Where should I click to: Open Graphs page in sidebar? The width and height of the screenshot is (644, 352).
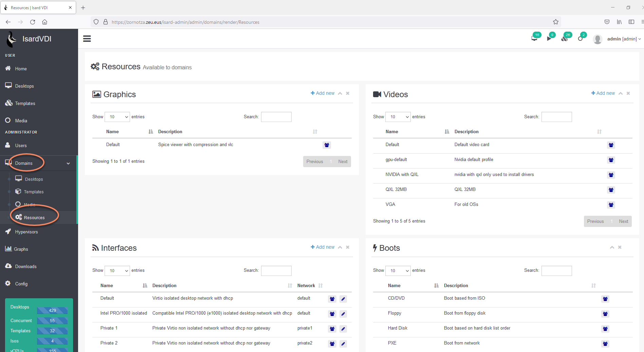coord(21,249)
